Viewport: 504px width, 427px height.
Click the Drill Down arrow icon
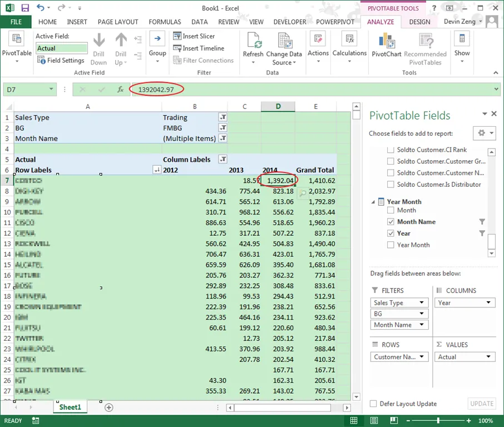(98, 40)
